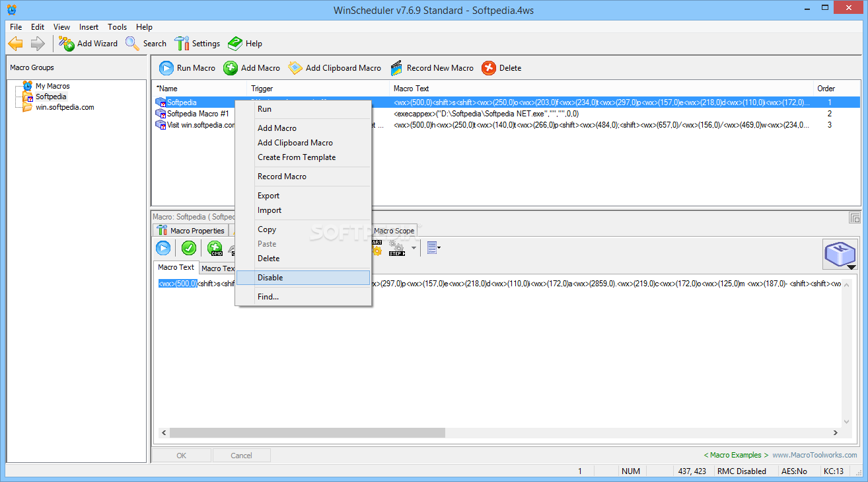Open the Tools menu

coord(117,27)
